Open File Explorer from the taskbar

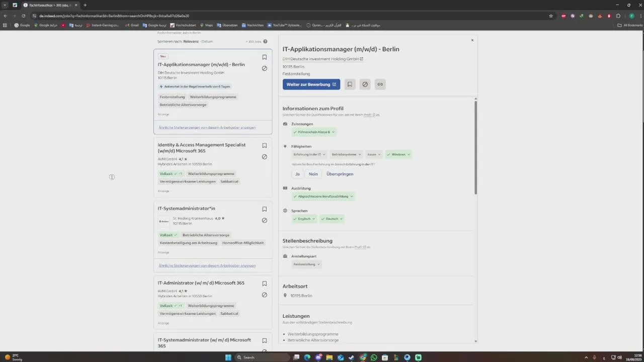pos(330,357)
